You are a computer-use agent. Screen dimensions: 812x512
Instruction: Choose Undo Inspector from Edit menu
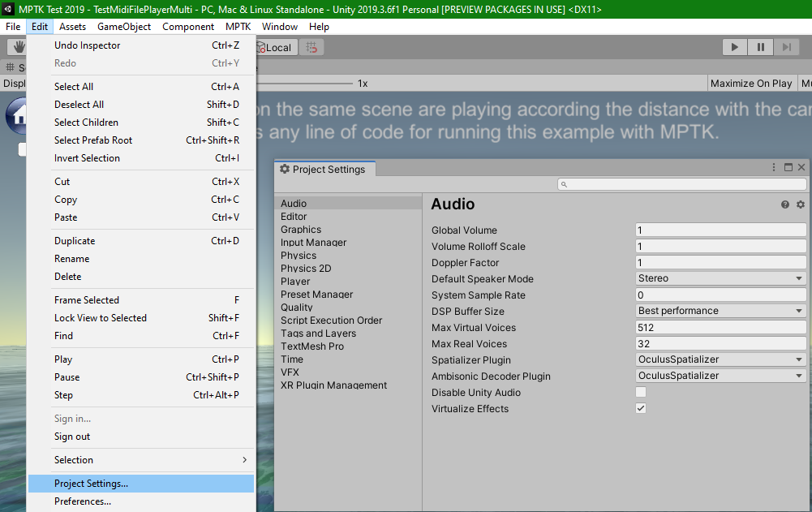[x=141, y=45]
